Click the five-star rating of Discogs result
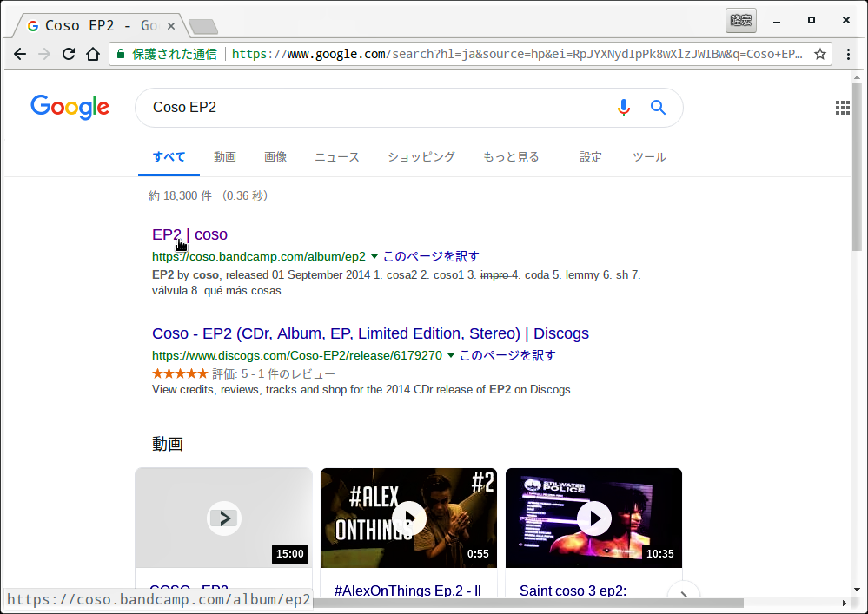The image size is (868, 614). 180,374
